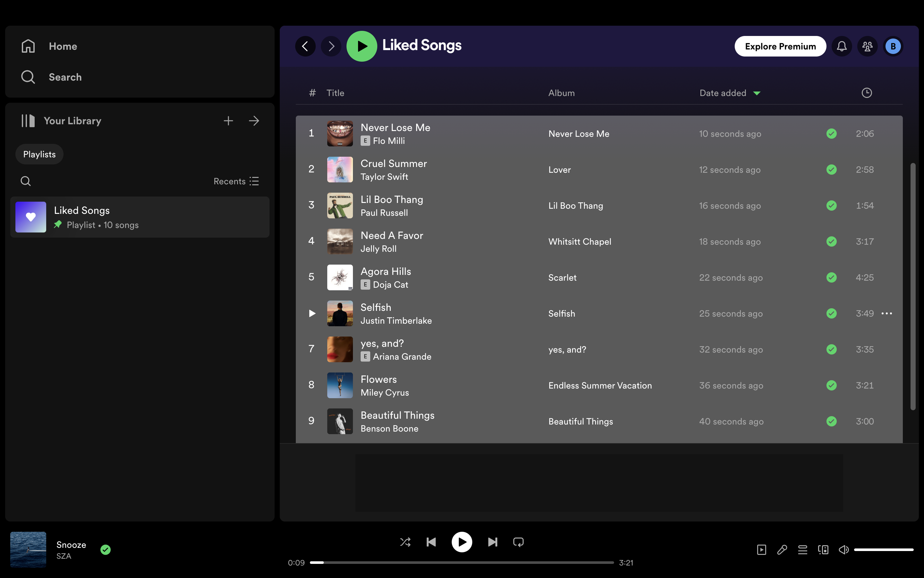924x578 pixels.
Task: Open Flo Milli artist link
Action: (x=389, y=141)
